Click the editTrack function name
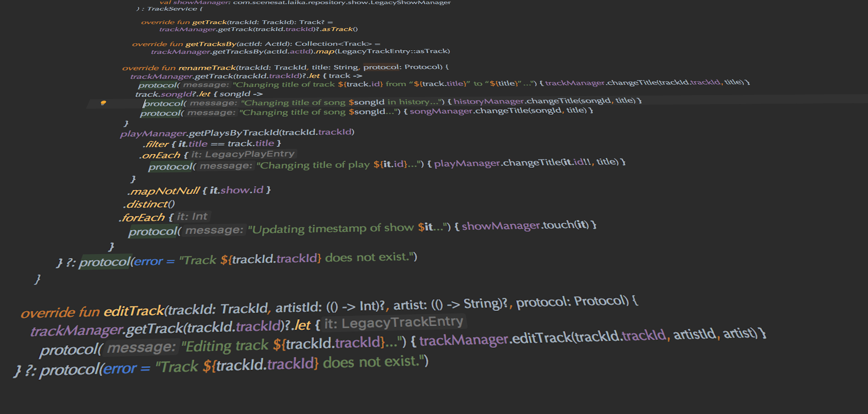 [134, 311]
